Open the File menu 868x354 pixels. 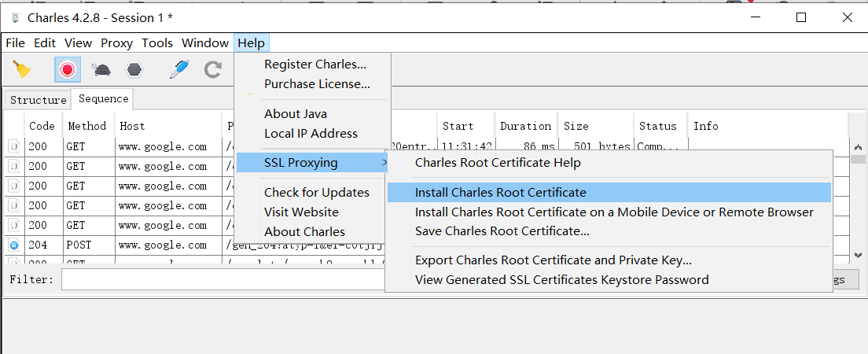[15, 42]
